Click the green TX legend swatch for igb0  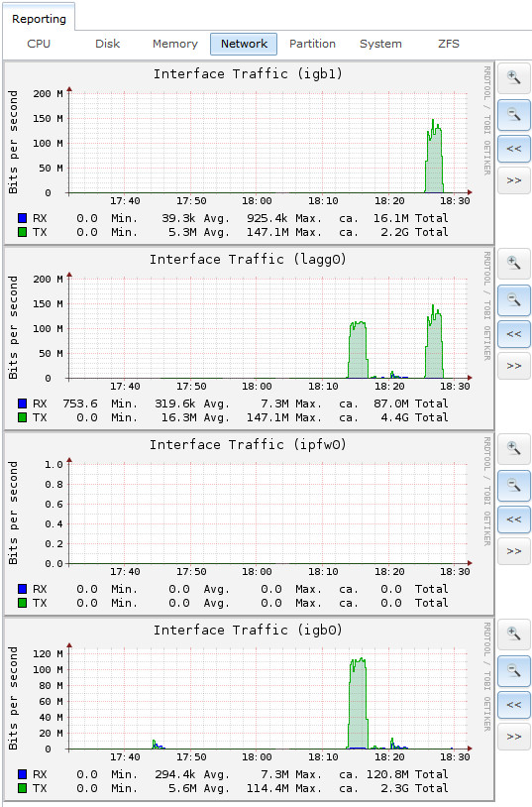coord(22,788)
